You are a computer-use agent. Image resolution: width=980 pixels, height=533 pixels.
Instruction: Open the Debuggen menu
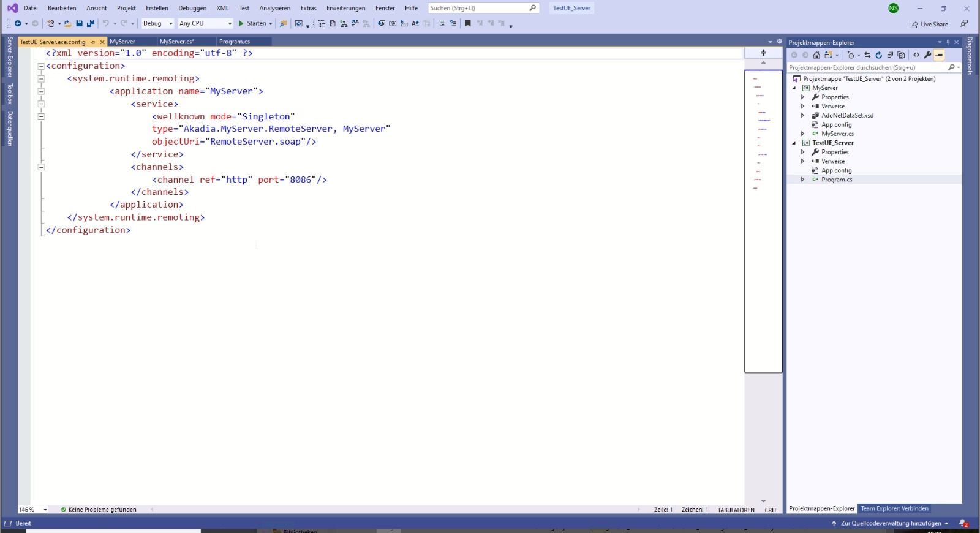pos(192,8)
